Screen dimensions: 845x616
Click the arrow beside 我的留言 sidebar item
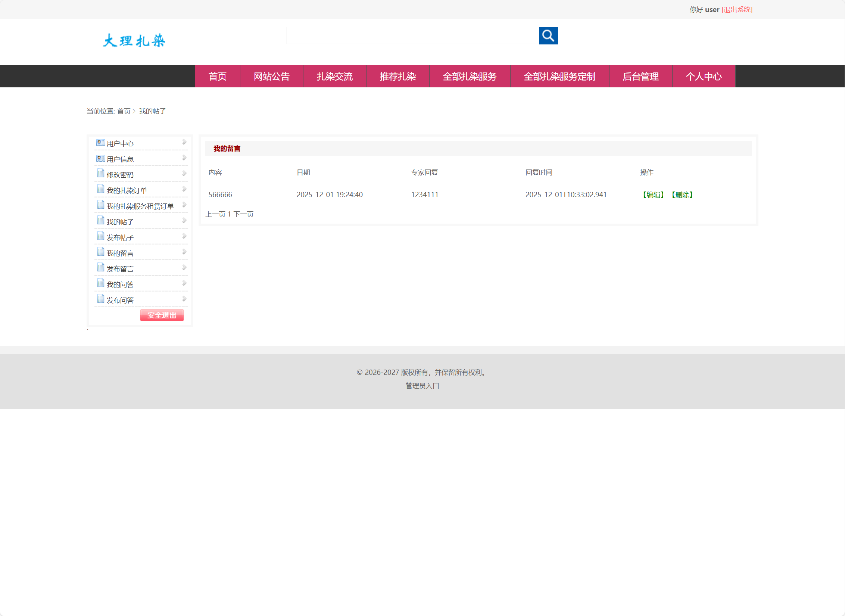coord(184,252)
